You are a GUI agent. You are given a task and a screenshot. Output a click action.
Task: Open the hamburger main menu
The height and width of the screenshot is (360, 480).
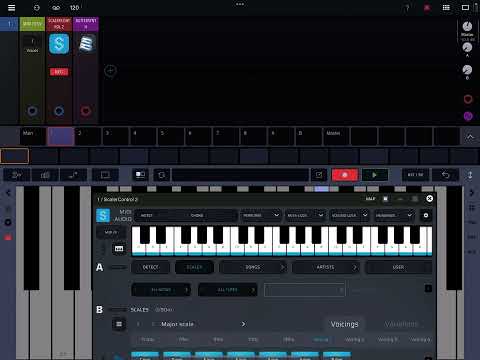[x=11, y=7]
